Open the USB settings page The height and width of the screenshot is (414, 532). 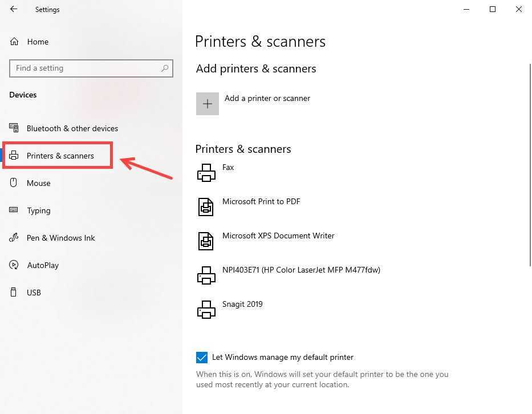click(x=34, y=293)
